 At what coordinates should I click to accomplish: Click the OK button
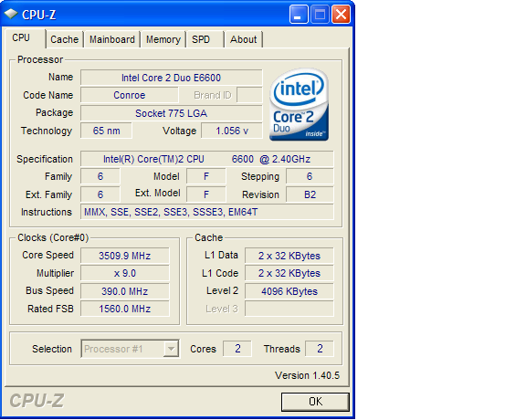[x=315, y=402]
